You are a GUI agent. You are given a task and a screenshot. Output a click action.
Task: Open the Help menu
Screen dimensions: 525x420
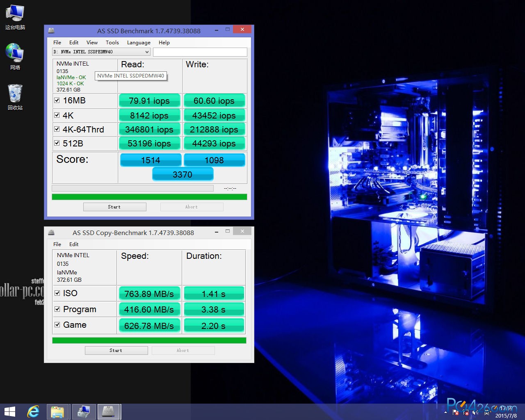[x=164, y=42]
